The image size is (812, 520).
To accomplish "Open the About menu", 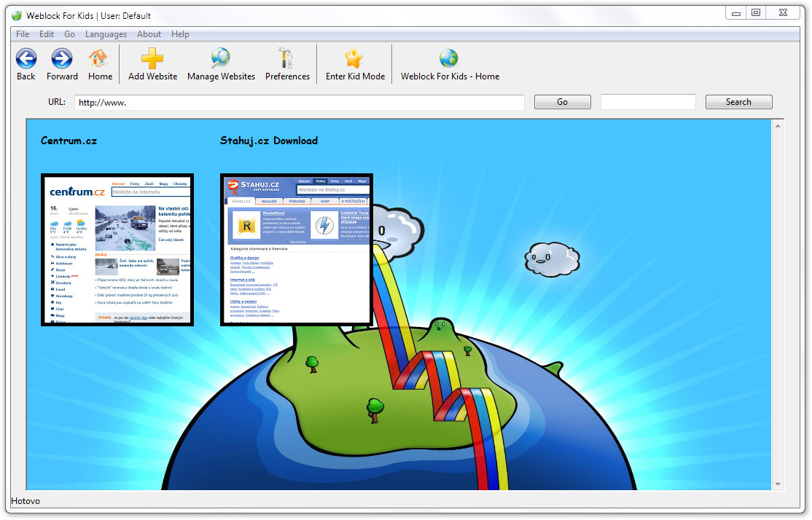I will pyautogui.click(x=149, y=34).
